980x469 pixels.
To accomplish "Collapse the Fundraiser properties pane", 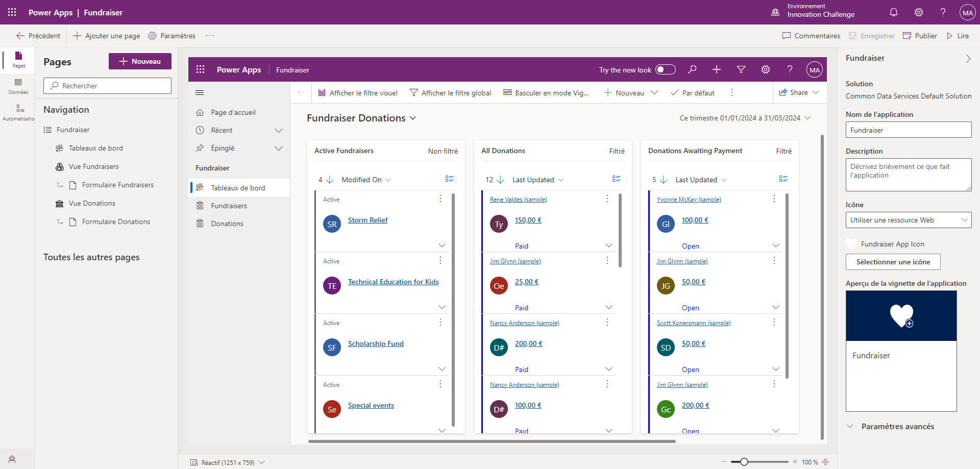I will pos(968,59).
